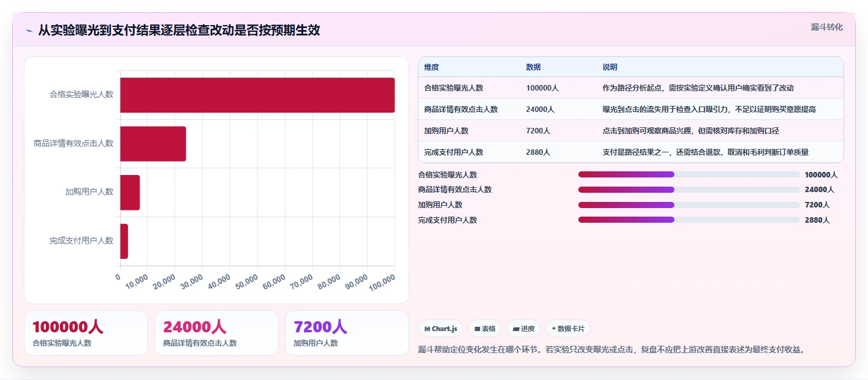Open the 100000人 data card
The width and height of the screenshot is (868, 380).
tap(86, 333)
